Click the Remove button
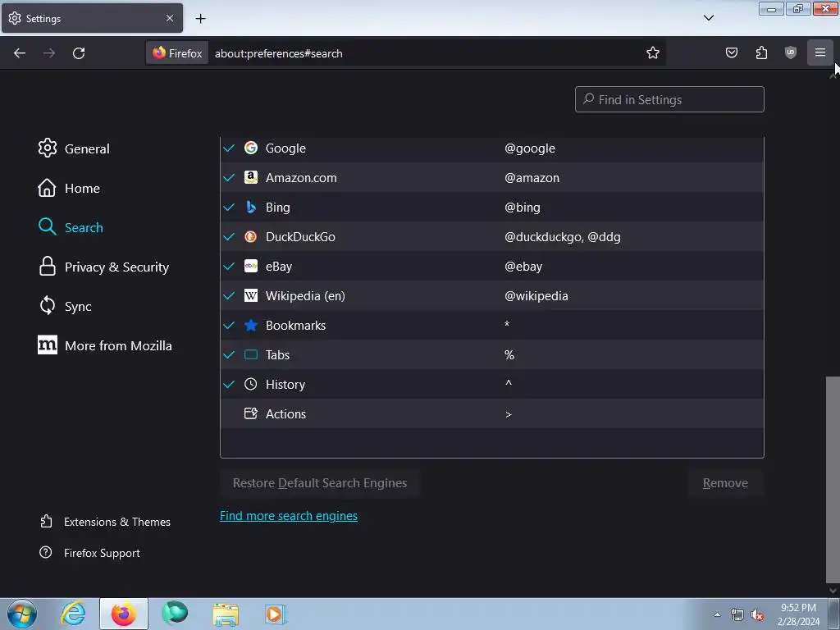The image size is (840, 630). [x=725, y=483]
